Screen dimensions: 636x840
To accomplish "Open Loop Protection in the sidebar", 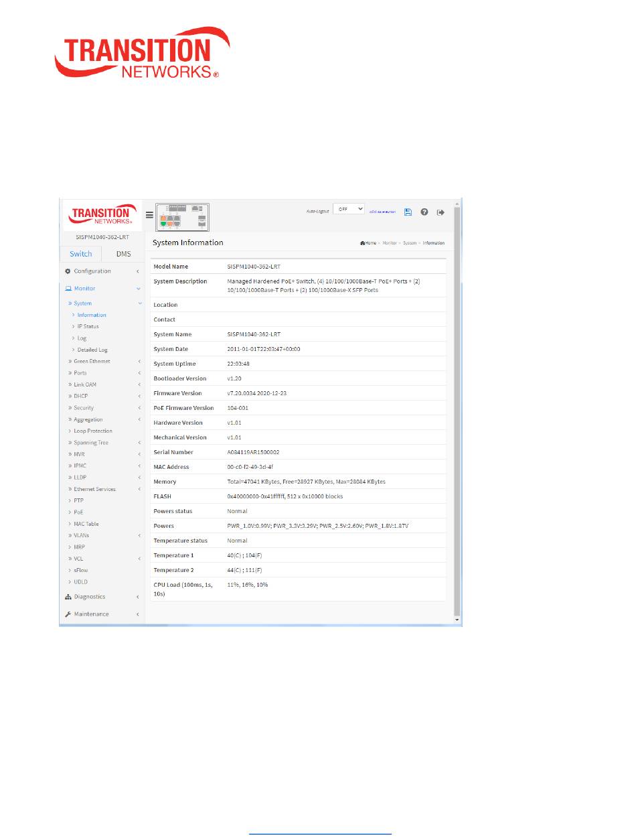I will [x=93, y=431].
